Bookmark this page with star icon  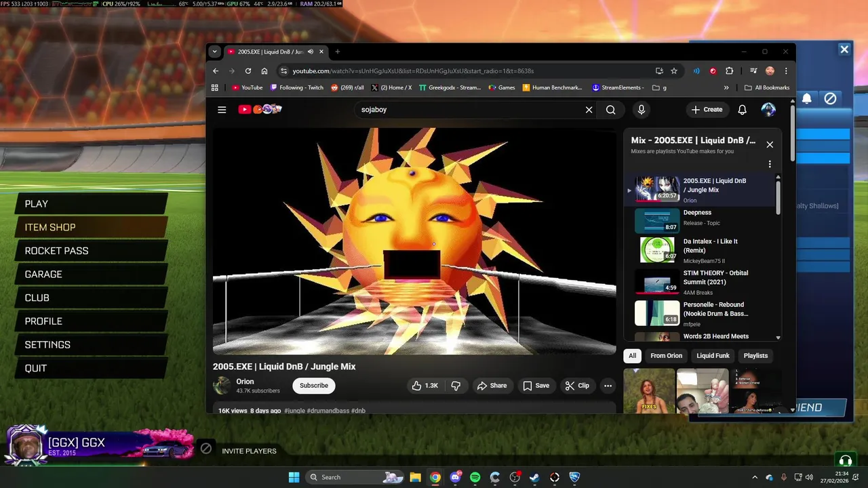tap(674, 70)
